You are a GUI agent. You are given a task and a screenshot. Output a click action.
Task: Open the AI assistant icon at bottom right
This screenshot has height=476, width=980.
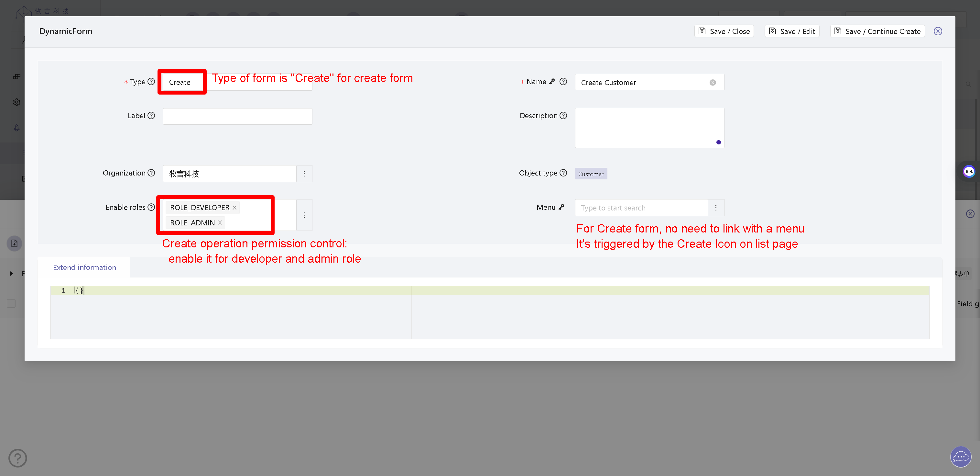960,457
